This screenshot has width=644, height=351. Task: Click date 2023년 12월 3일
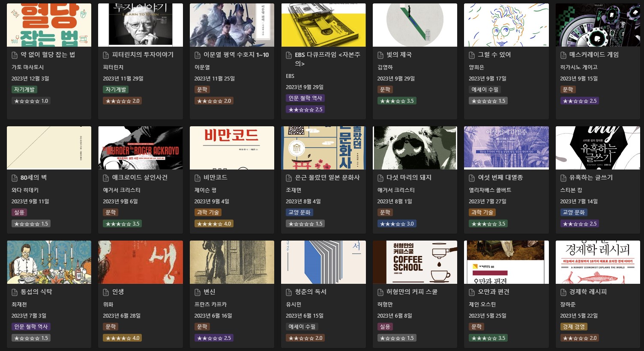point(30,79)
